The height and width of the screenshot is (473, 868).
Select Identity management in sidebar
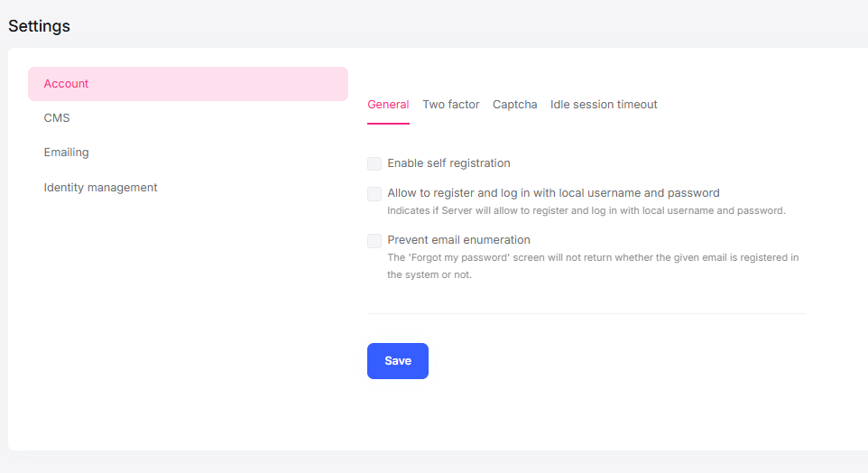tap(101, 188)
